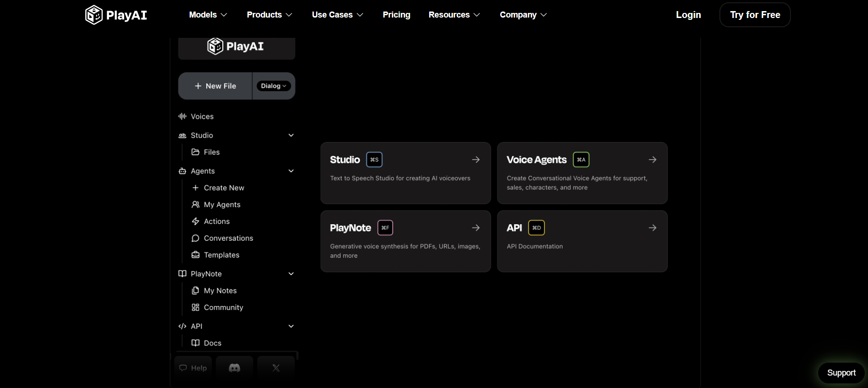The image size is (868, 388).
Task: Collapse the PlayNote section chevron
Action: pos(291,274)
